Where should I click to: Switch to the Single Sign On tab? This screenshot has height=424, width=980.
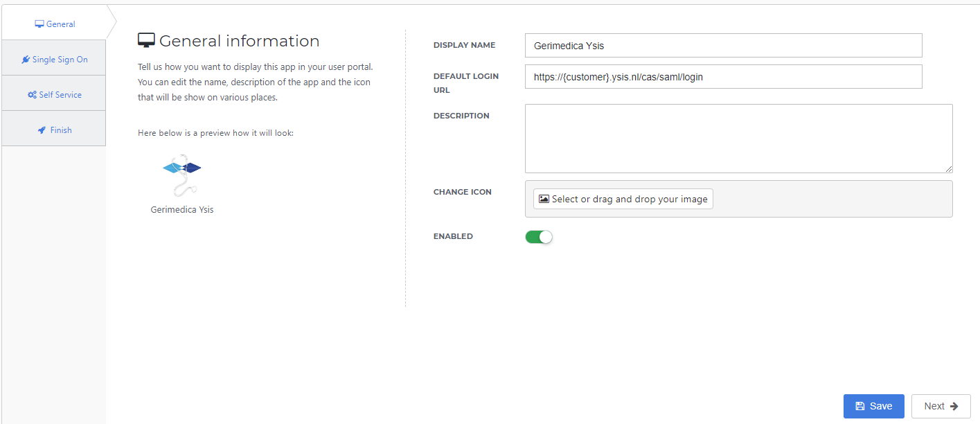click(54, 59)
